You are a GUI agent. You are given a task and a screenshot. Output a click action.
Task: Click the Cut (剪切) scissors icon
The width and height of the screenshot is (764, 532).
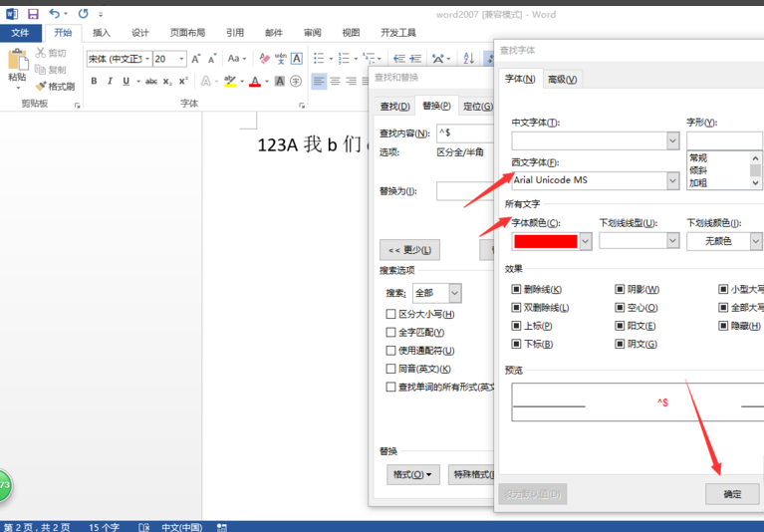41,53
